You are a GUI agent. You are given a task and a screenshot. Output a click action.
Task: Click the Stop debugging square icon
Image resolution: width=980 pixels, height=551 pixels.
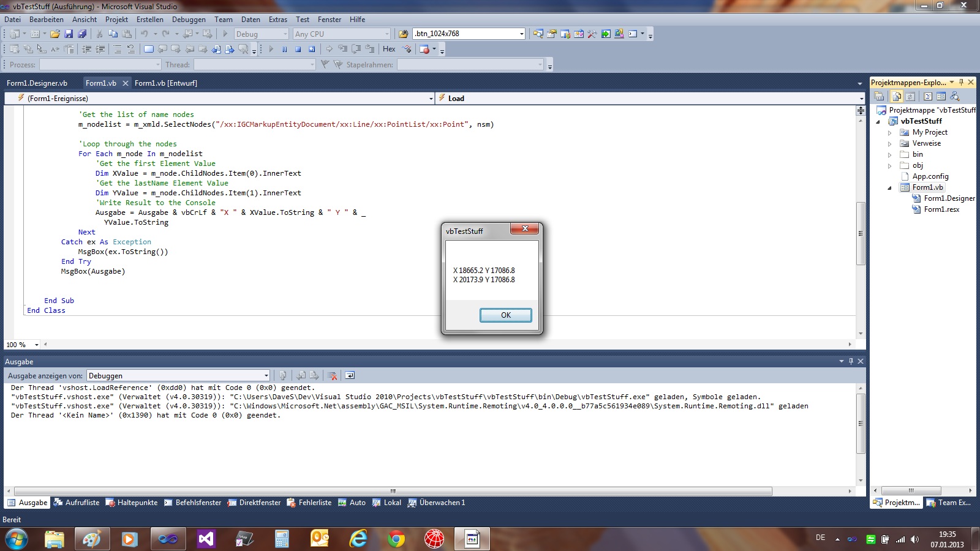pyautogui.click(x=298, y=49)
